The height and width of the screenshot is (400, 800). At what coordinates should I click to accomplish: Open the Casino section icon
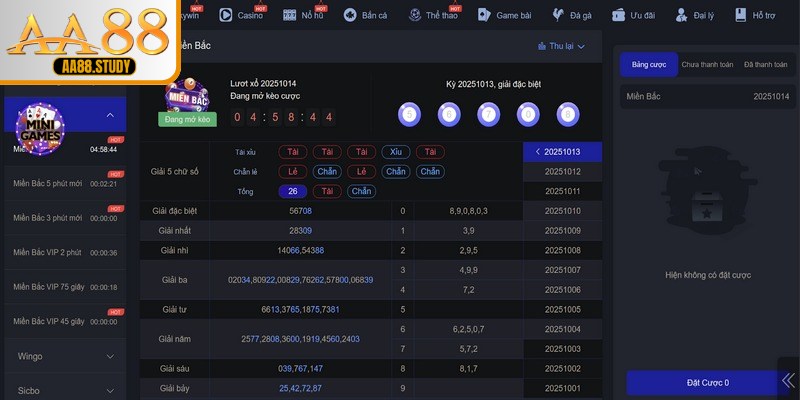[x=227, y=15]
